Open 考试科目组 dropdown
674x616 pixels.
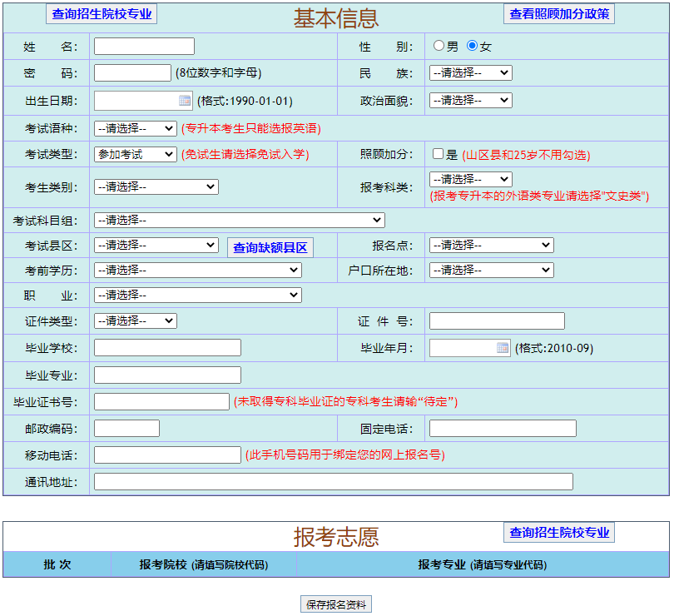click(240, 221)
